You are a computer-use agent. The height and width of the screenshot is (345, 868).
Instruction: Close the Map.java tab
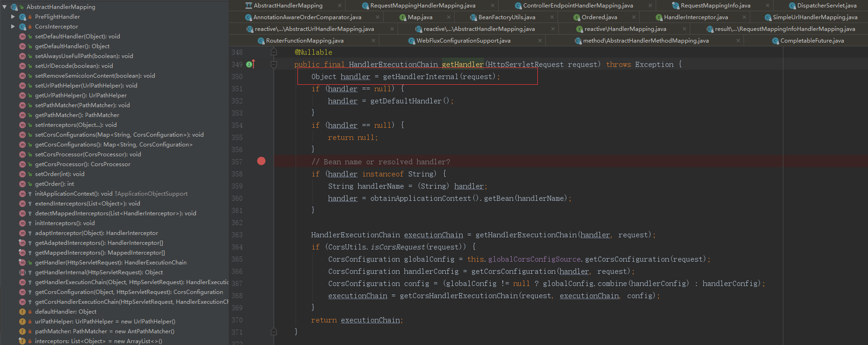449,17
